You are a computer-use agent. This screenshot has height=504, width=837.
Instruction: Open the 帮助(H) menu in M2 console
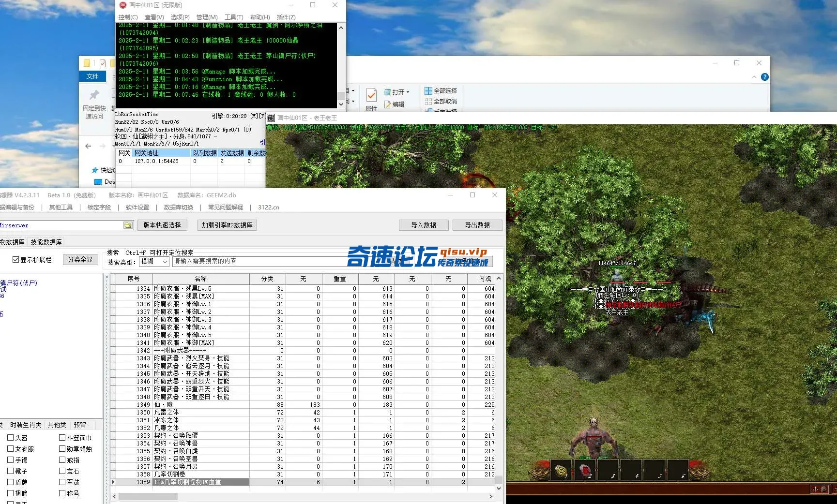[x=260, y=17]
